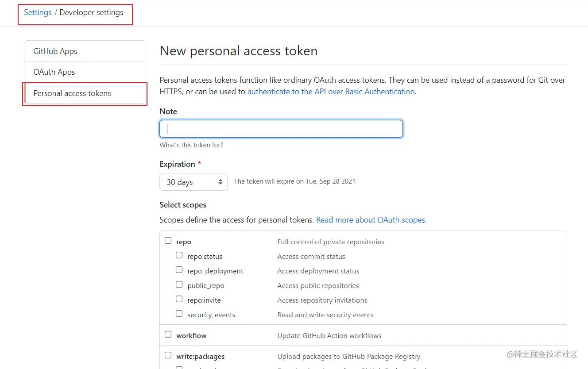Click the workflow scope label
588x369 pixels.
coord(191,336)
